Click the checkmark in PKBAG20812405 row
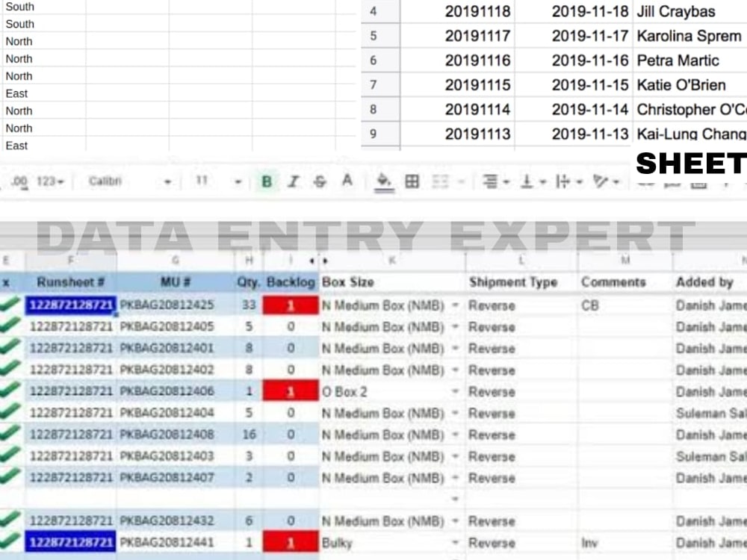 point(10,325)
